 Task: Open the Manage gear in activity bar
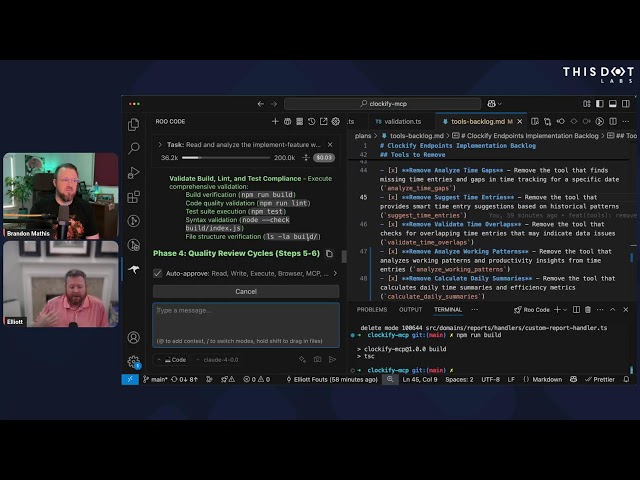point(133,362)
